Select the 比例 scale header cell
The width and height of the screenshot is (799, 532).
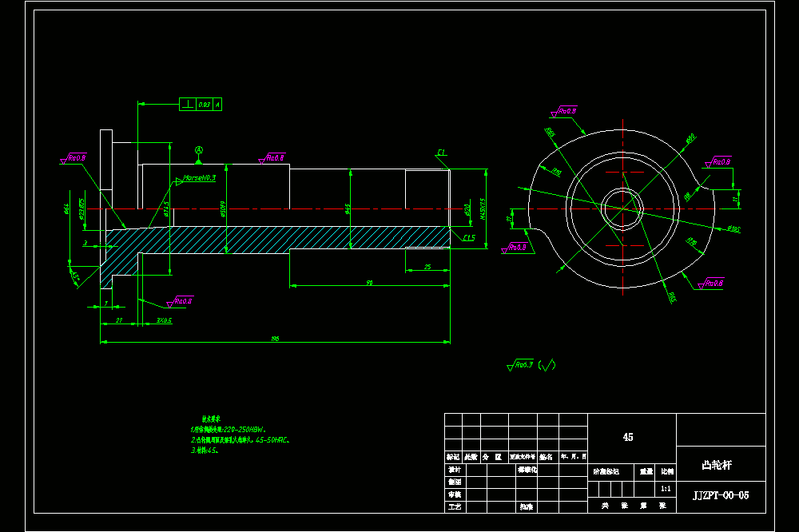(x=666, y=471)
